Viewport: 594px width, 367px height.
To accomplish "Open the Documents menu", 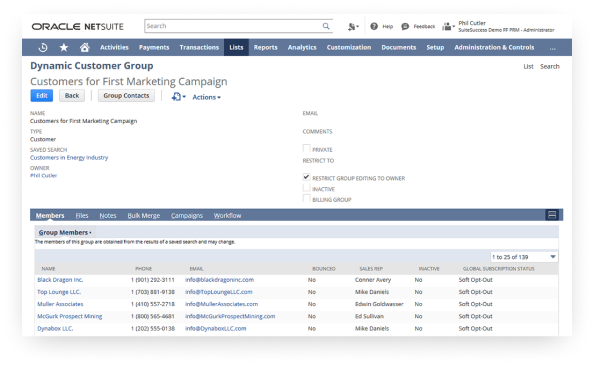I will 399,47.
